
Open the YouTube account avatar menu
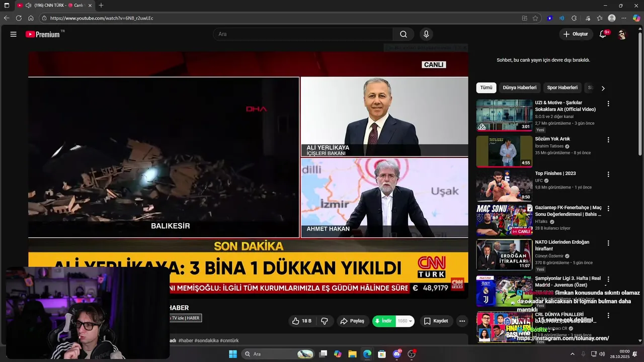pos(622,34)
